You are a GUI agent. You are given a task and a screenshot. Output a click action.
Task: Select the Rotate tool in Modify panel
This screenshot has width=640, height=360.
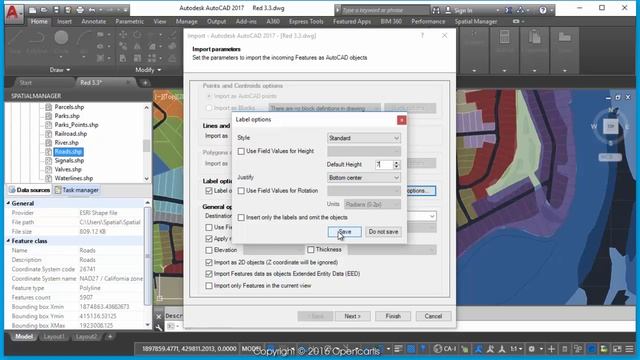pyautogui.click(x=138, y=35)
